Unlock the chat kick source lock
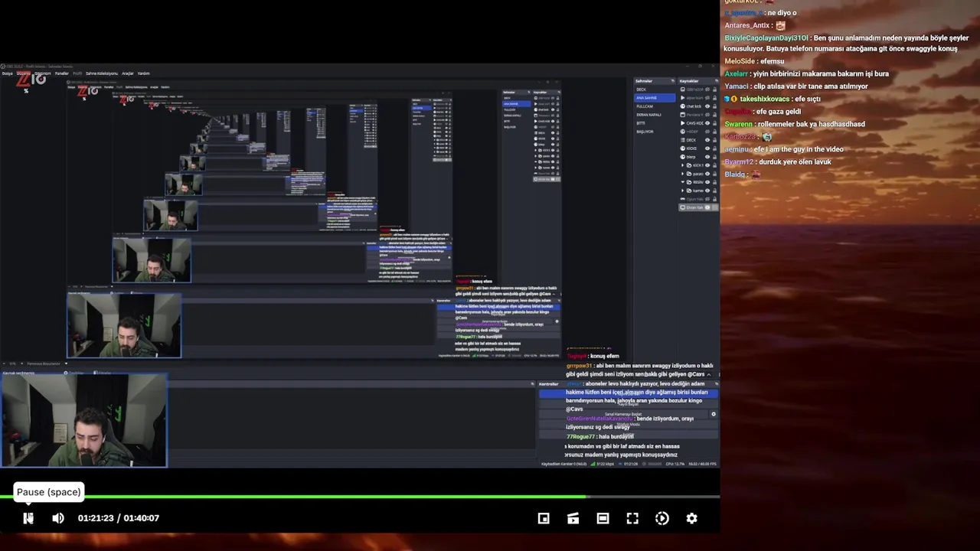This screenshot has height=551, width=980. click(x=714, y=106)
